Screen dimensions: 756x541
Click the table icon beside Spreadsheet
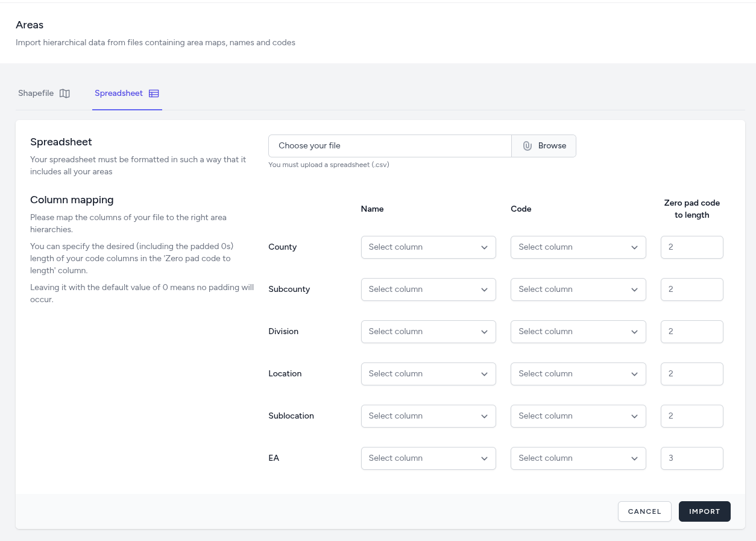154,93
